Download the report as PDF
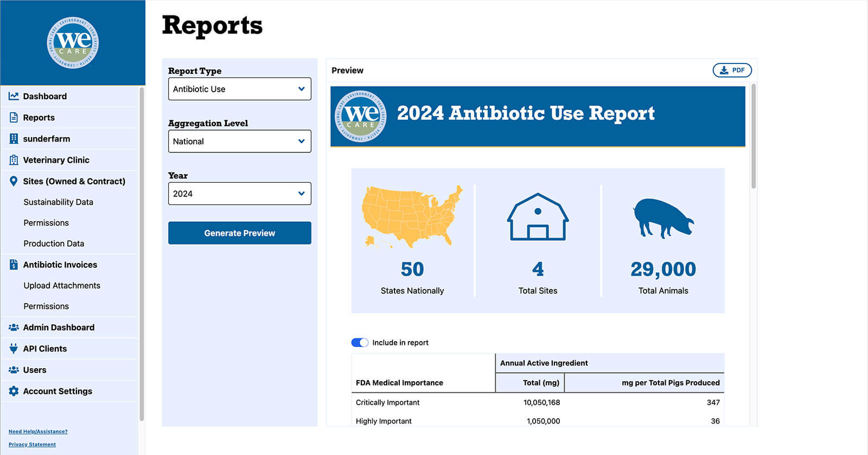868x455 pixels. click(732, 71)
